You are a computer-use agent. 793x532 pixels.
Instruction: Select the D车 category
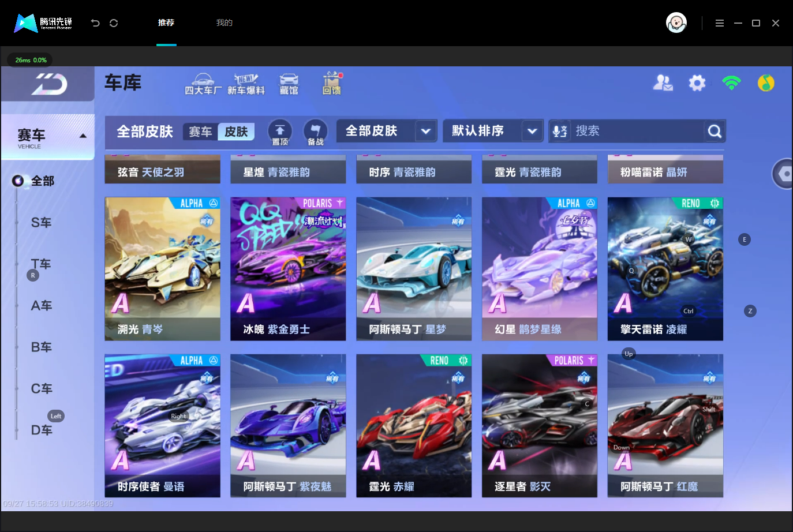coord(41,430)
